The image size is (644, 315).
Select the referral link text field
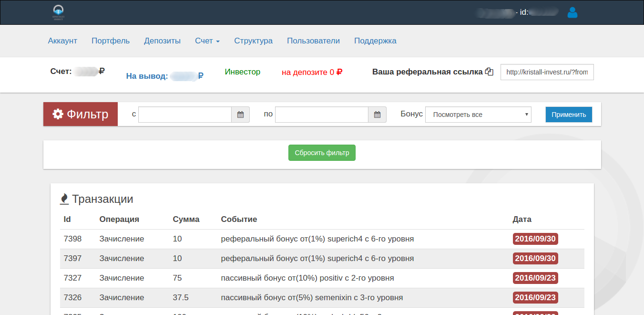coord(547,72)
